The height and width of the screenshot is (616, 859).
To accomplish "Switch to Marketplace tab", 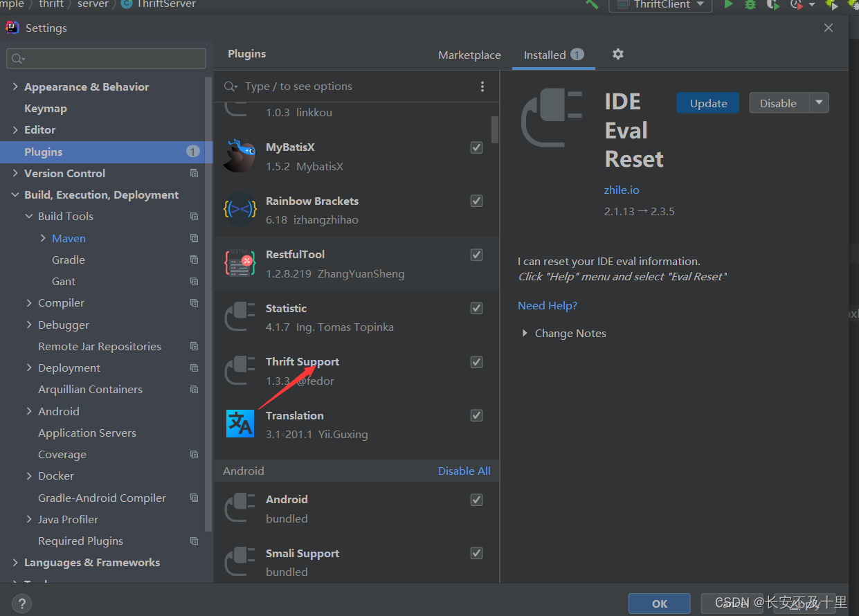I will pyautogui.click(x=469, y=55).
